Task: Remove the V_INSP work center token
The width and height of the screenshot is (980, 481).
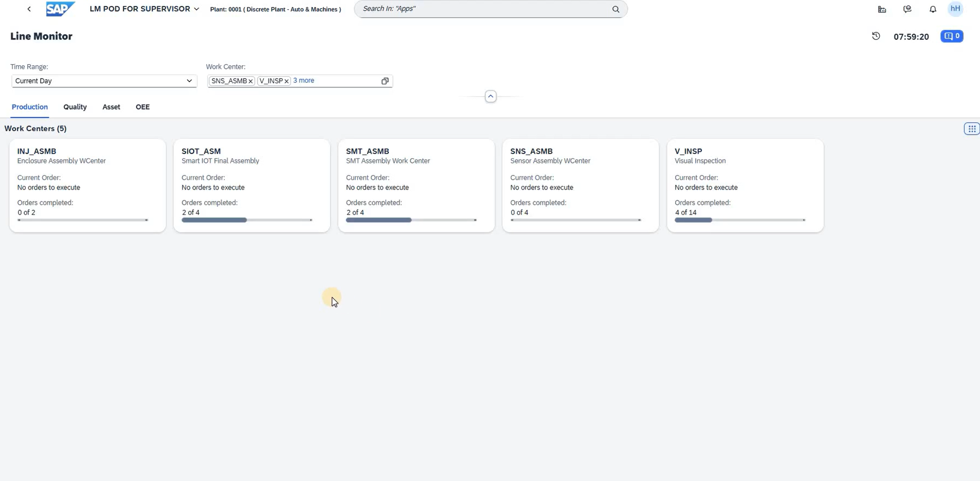Action: (287, 81)
